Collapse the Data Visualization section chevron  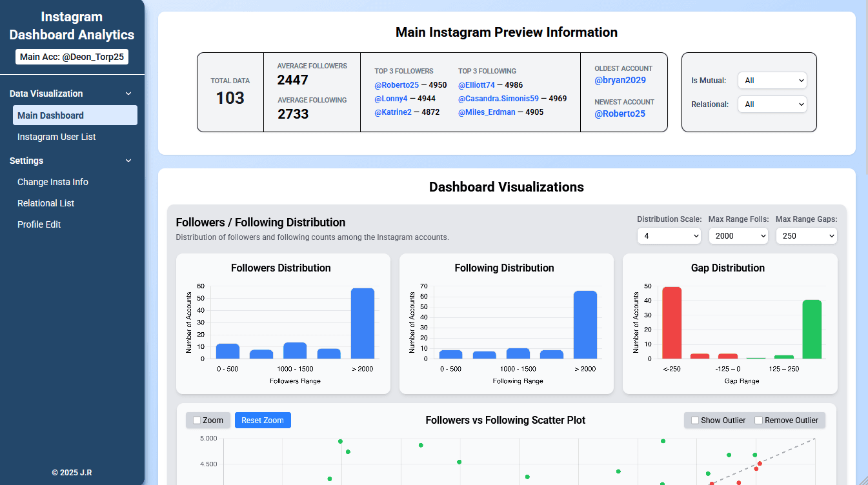pyautogui.click(x=128, y=94)
